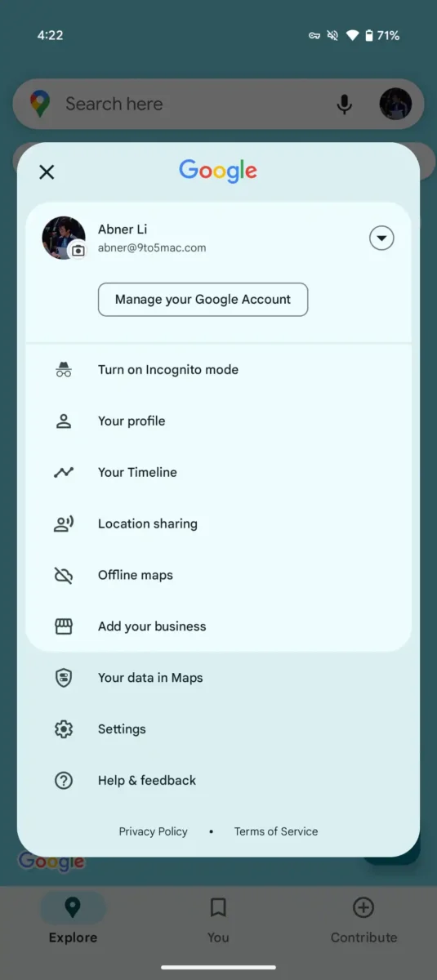Switch to the Contribute tab
This screenshot has width=437, height=980.
point(363,920)
